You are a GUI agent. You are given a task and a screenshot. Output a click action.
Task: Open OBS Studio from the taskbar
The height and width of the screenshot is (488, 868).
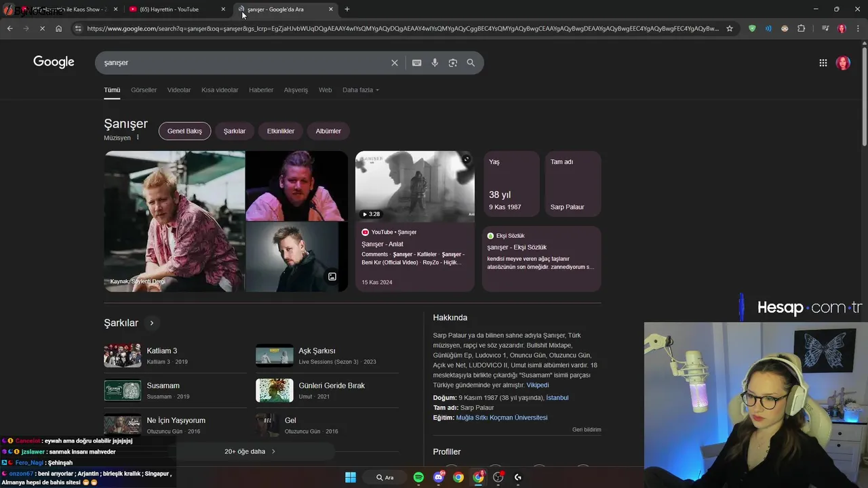(498, 477)
